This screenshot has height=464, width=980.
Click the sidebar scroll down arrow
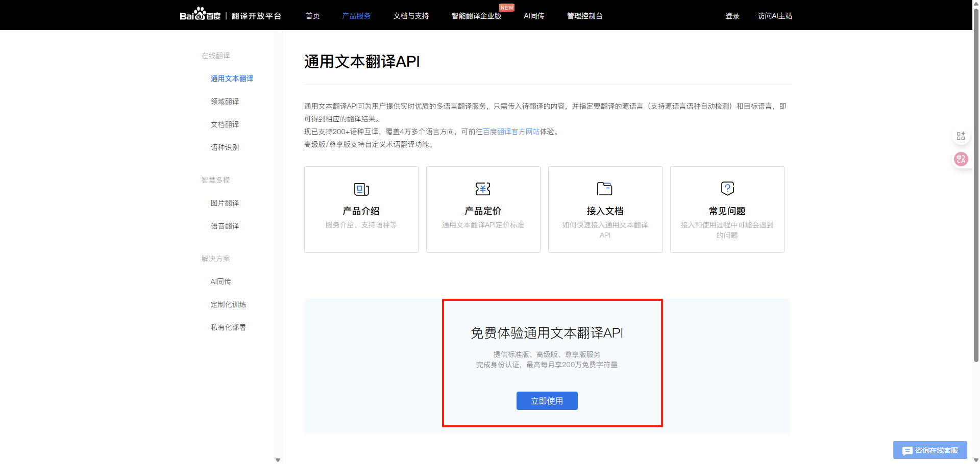click(278, 460)
